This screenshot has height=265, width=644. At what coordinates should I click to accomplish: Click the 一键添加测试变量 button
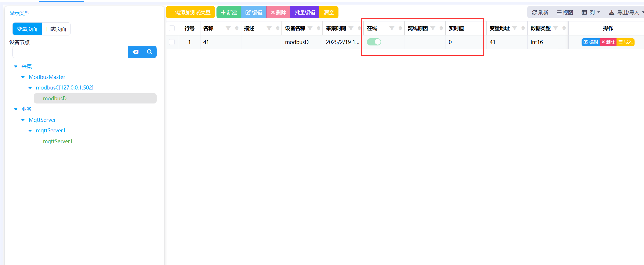tap(190, 12)
